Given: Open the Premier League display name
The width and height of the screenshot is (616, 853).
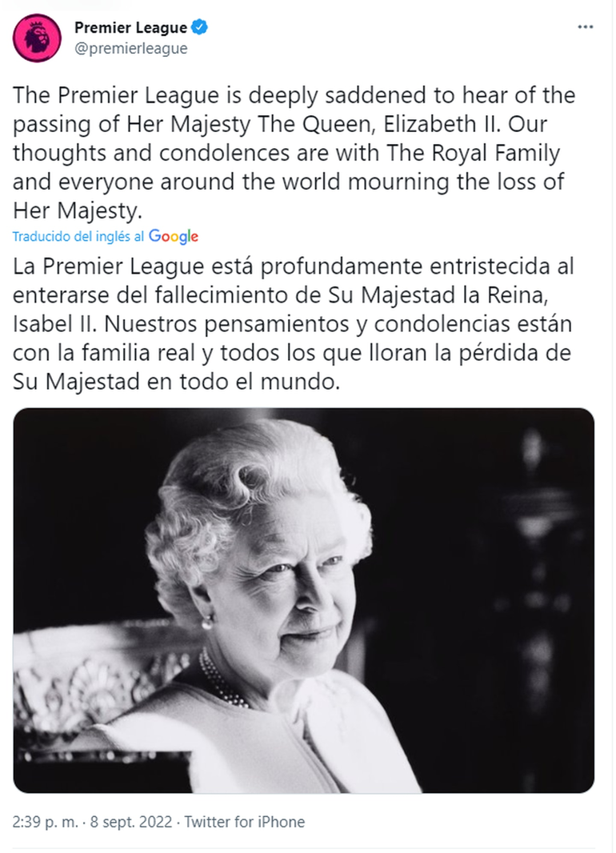Looking at the screenshot, I should (x=130, y=28).
